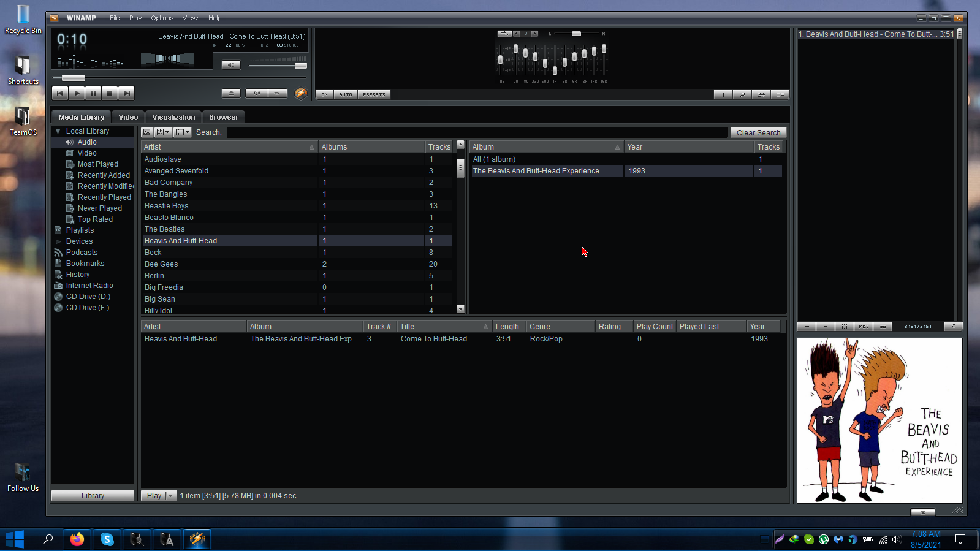Switch to the Video tab
This screenshot has width=980, height=551.
point(128,117)
